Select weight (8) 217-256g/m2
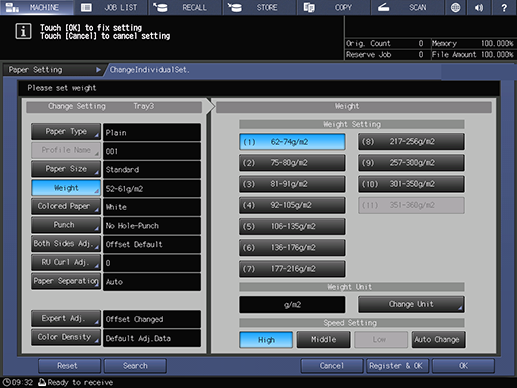Screen dimensions: 517x388 411,142
